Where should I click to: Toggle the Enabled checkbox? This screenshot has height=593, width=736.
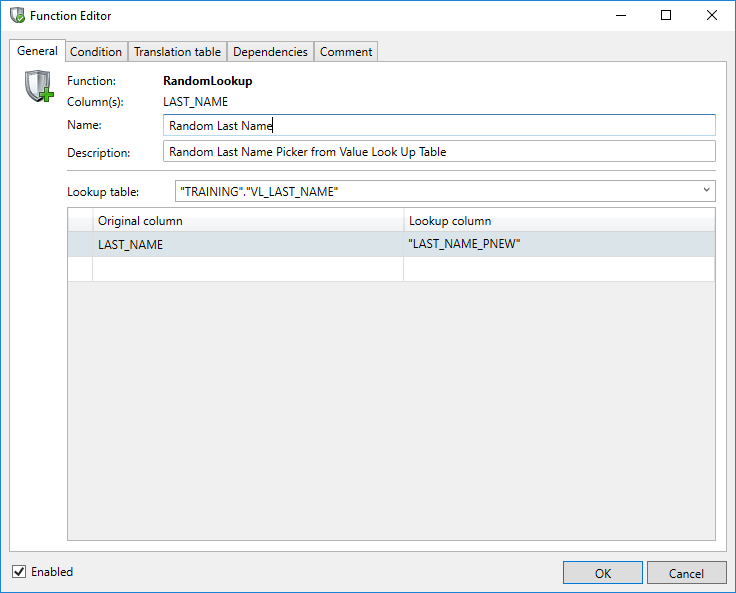click(19, 572)
